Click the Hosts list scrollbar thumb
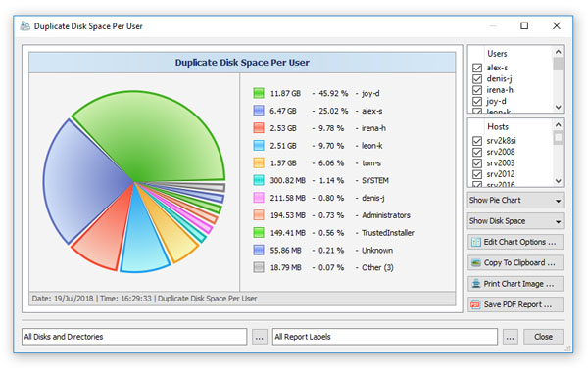 pyautogui.click(x=558, y=137)
